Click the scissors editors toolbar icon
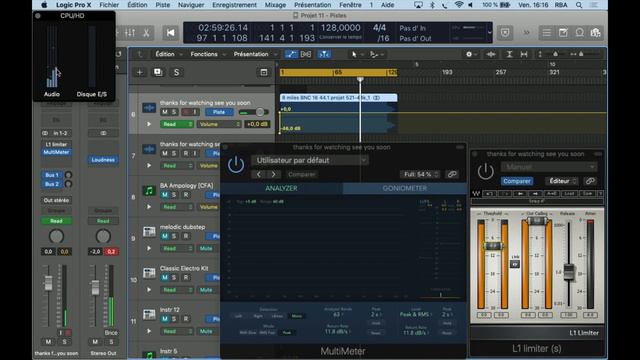Screen dimensions: 640x360 (146, 33)
